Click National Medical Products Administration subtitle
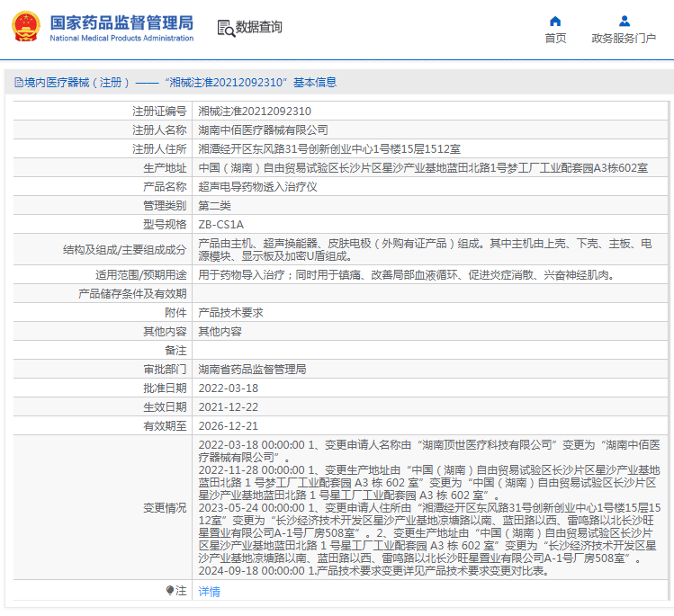 pos(121,39)
